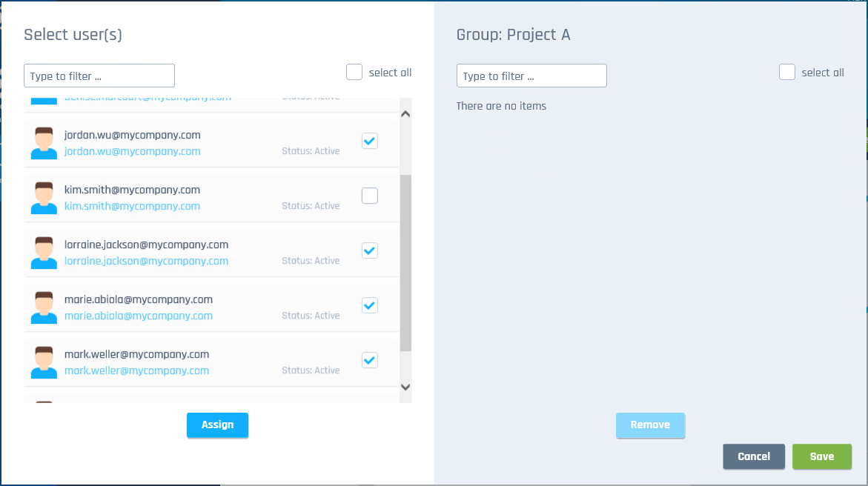The width and height of the screenshot is (868, 486).
Task: Focus the Select user(s) filter field
Action: pos(99,76)
